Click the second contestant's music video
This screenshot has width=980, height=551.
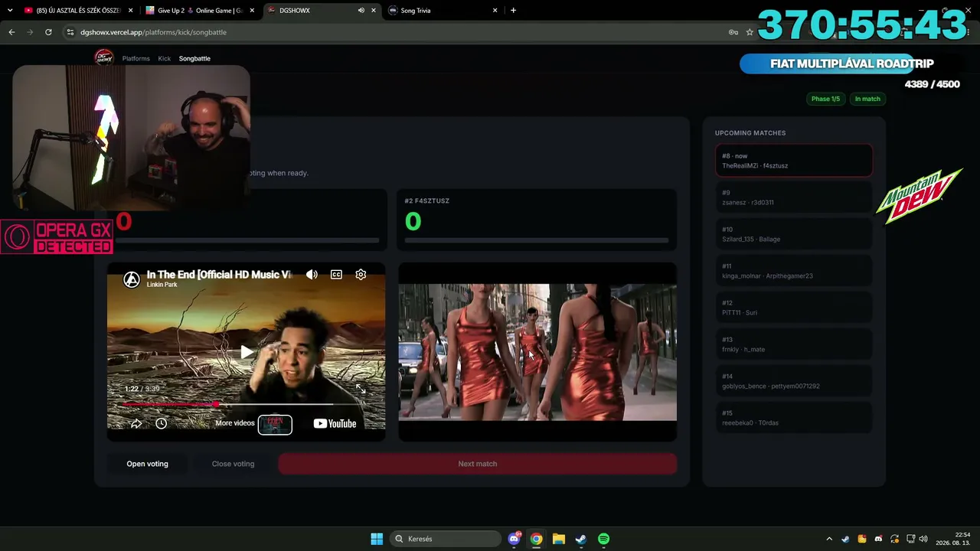pos(537,352)
